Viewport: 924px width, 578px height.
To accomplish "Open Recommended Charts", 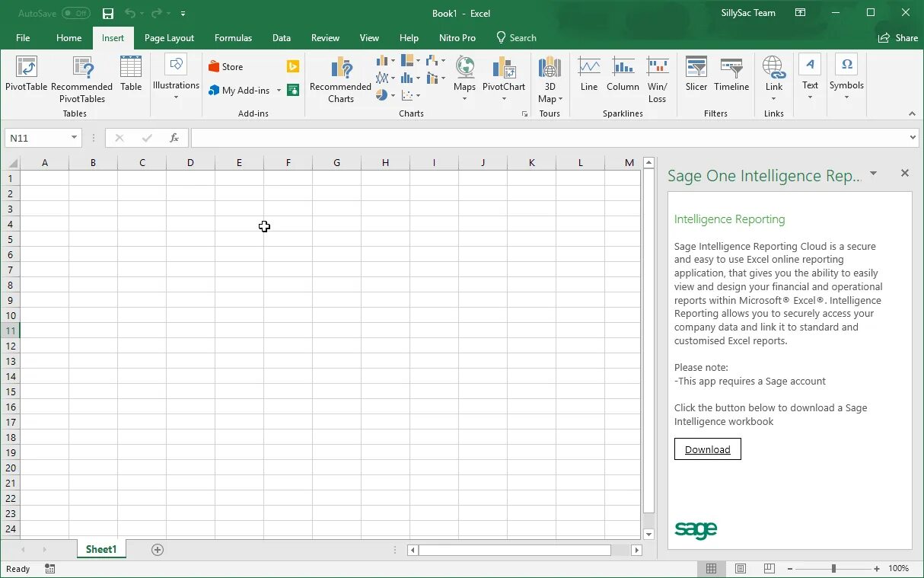I will click(x=341, y=79).
